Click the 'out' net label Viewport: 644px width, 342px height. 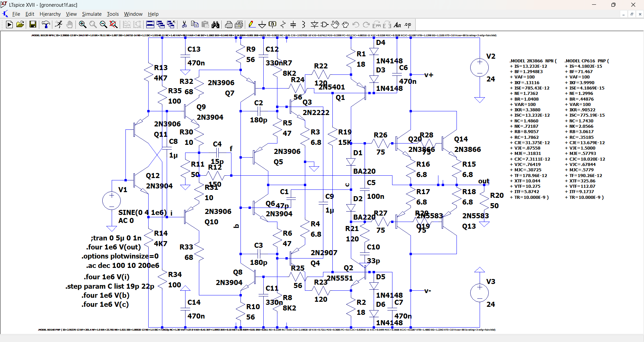(x=484, y=181)
